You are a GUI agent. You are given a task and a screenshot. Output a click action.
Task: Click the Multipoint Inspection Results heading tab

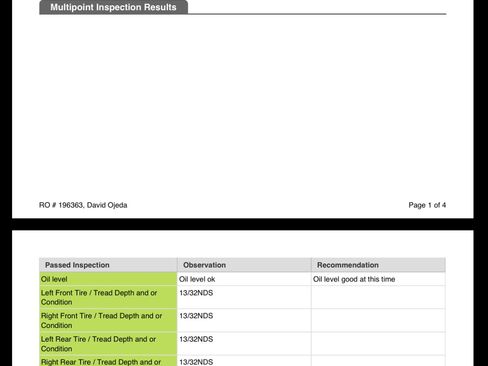[113, 7]
